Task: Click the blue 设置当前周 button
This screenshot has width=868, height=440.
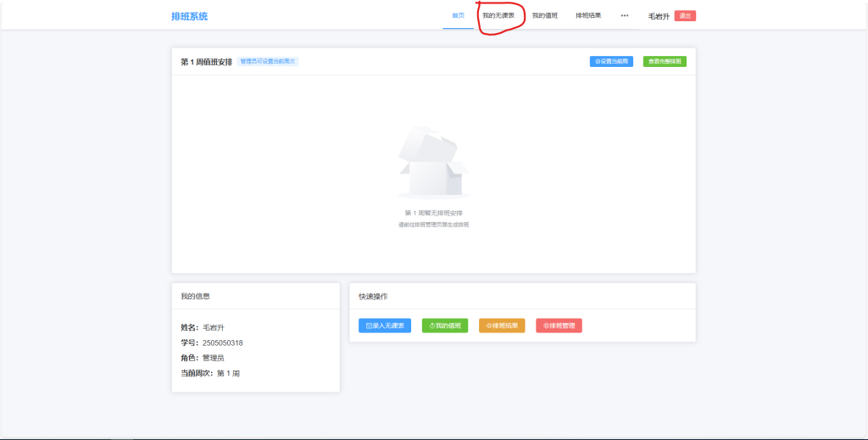Action: 611,61
